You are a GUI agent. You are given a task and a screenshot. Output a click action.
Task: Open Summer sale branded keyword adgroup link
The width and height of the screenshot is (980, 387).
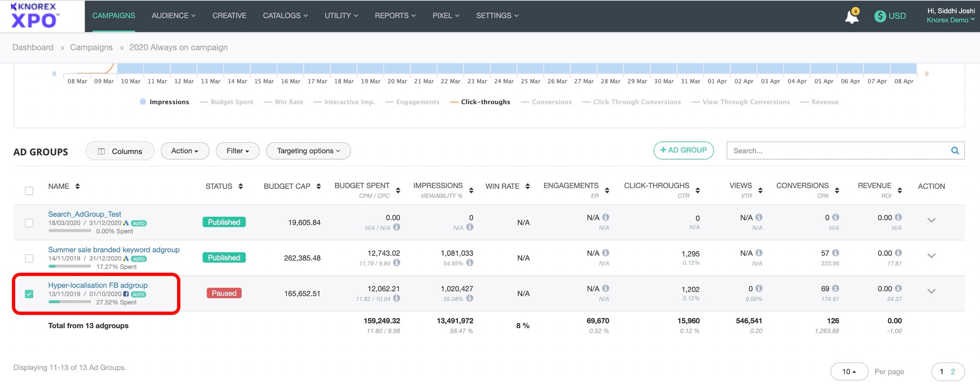pyautogui.click(x=114, y=250)
